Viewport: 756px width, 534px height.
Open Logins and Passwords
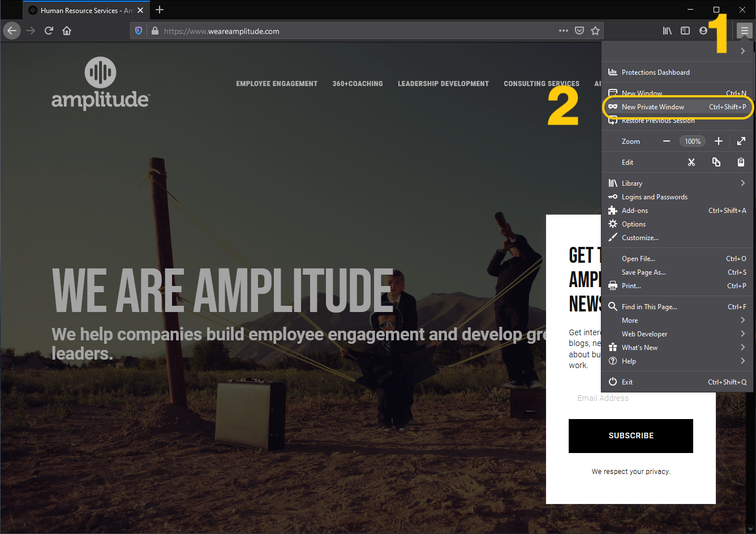tap(676, 196)
